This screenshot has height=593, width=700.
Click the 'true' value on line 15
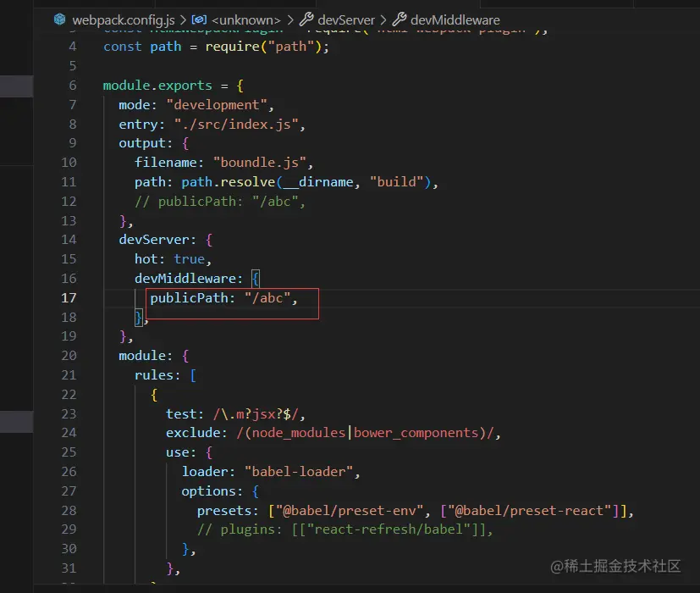[190, 259]
